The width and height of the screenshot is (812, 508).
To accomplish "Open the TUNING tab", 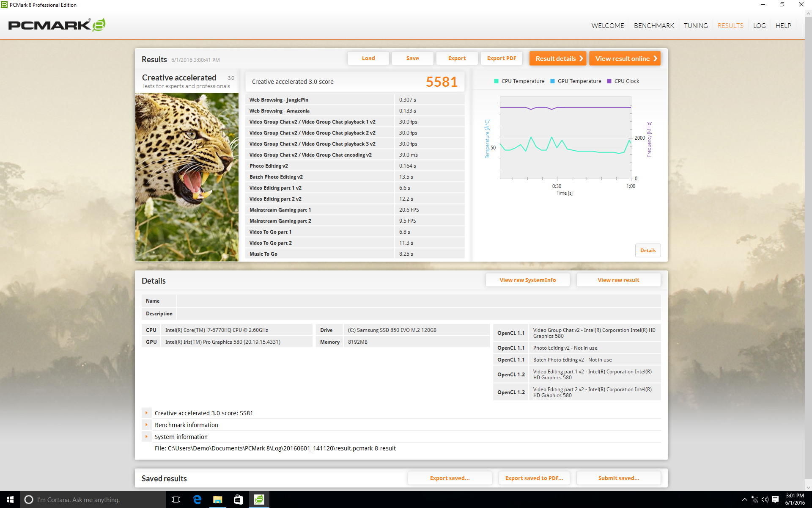I will point(696,26).
